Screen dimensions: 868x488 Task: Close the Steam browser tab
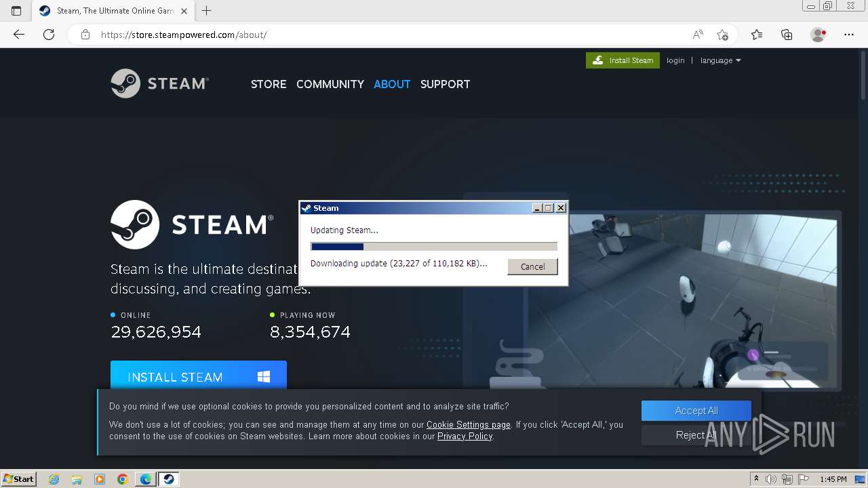tap(184, 11)
